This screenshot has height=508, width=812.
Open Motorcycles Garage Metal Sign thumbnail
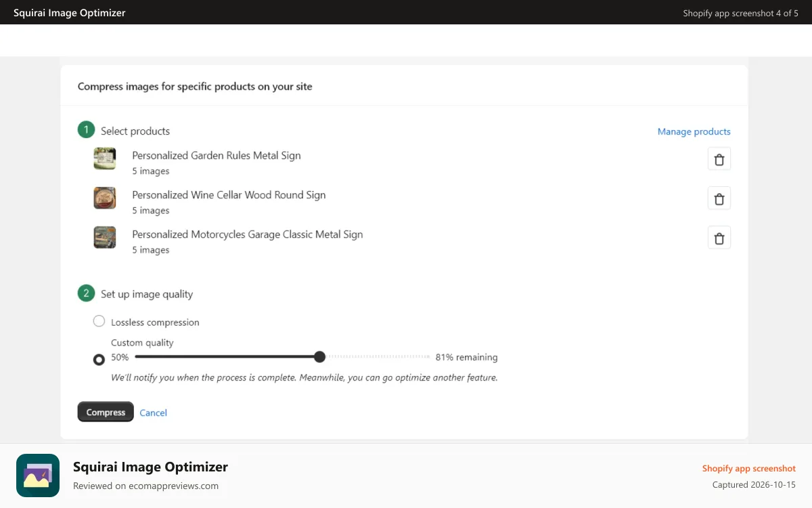coord(105,237)
